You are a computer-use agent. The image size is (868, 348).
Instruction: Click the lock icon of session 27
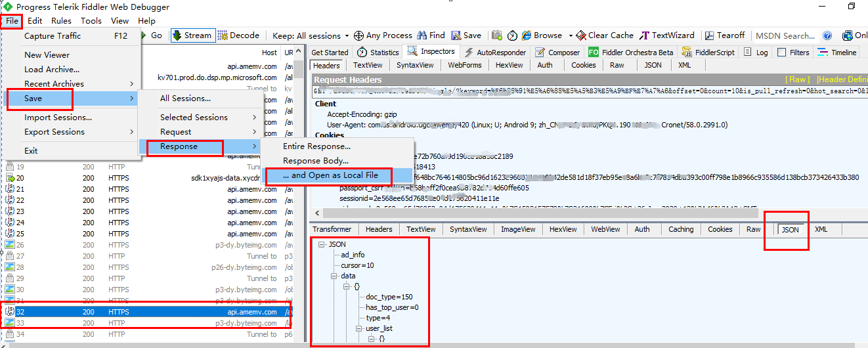pos(10,256)
